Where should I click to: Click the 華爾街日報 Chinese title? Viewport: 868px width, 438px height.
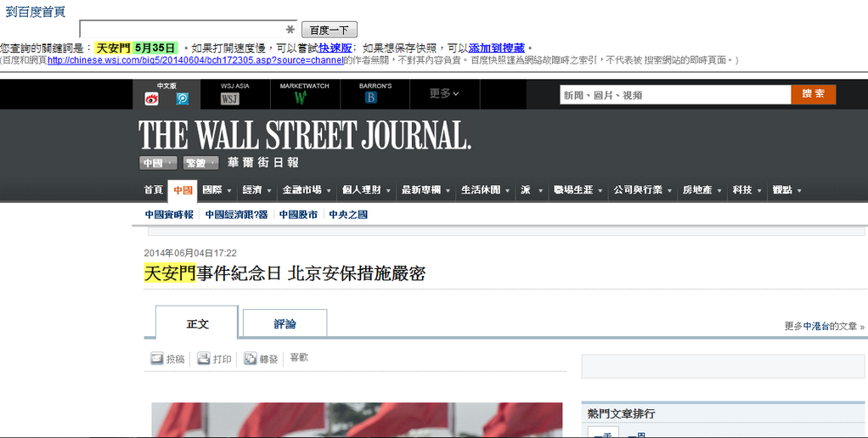pos(263,163)
